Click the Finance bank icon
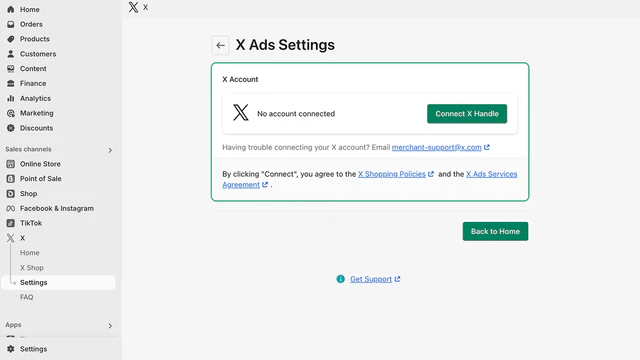640x360 pixels. coord(11,83)
